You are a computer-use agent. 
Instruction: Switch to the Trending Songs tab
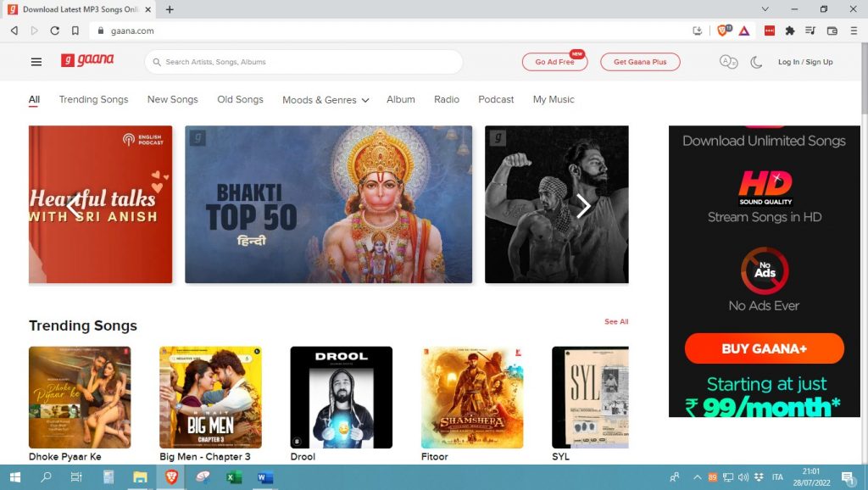(93, 99)
